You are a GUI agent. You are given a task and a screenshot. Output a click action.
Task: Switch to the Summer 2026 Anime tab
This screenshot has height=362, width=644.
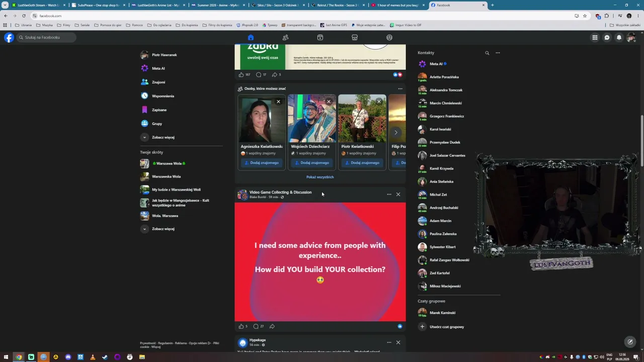[x=217, y=5]
